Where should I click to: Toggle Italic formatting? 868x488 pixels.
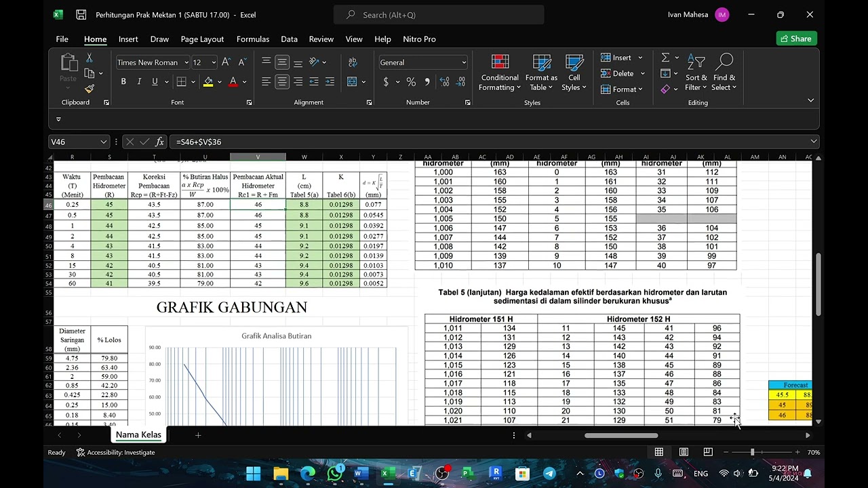[139, 81]
